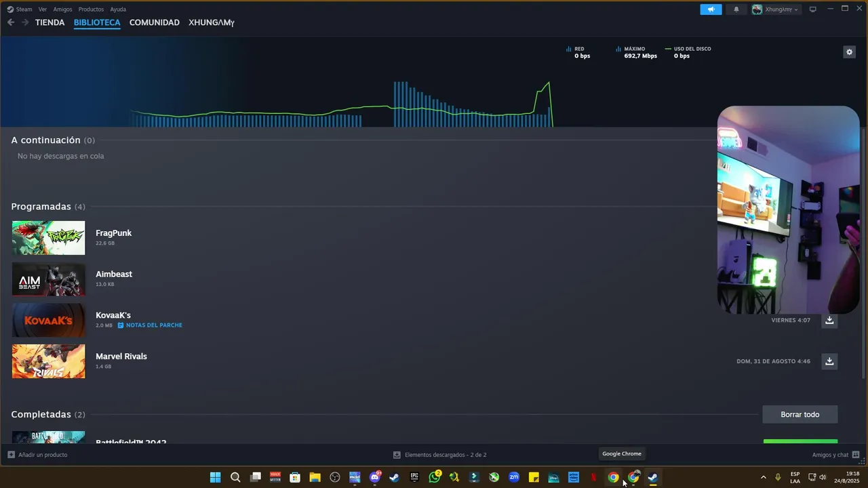This screenshot has width=868, height=488.
Task: Click the FragPunk game thumbnail
Action: [x=49, y=238]
